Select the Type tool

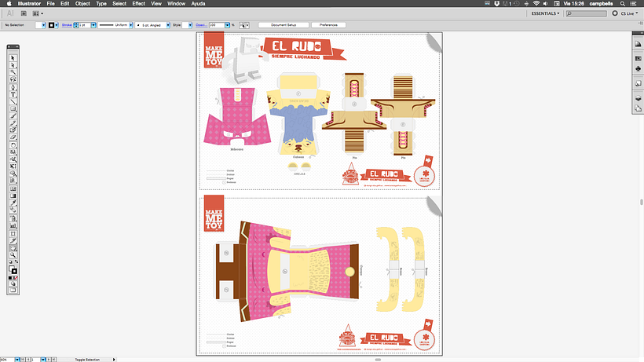coord(13,94)
